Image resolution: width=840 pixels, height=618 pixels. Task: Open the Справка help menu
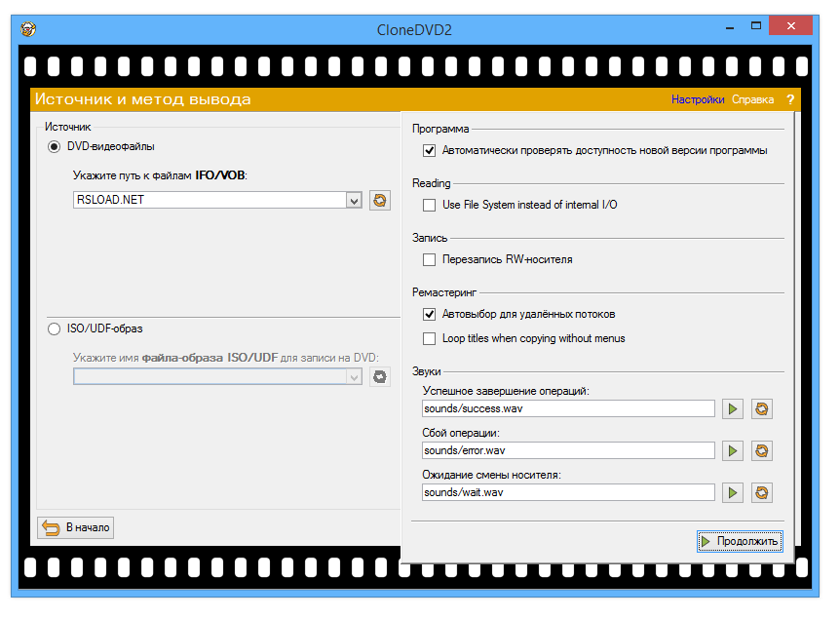click(752, 99)
